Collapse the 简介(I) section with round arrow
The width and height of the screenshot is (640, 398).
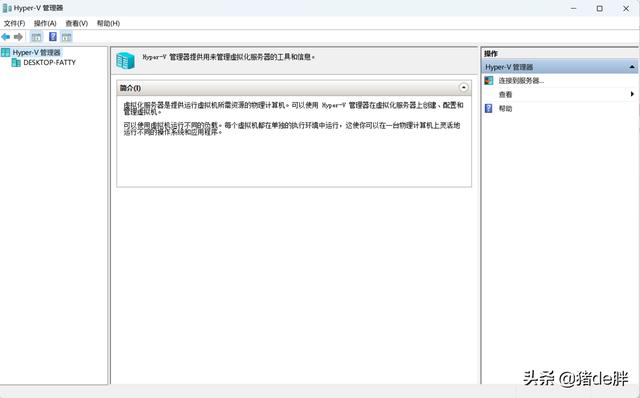pos(463,87)
